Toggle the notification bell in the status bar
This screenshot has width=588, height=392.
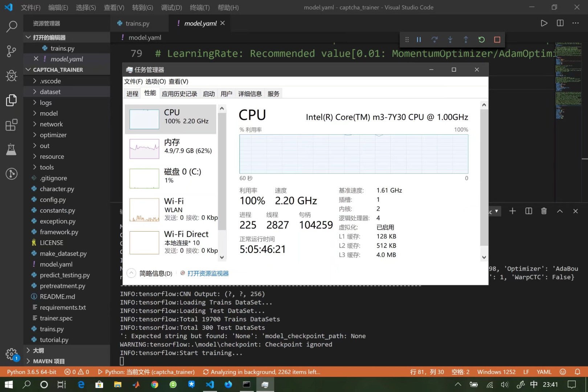578,372
